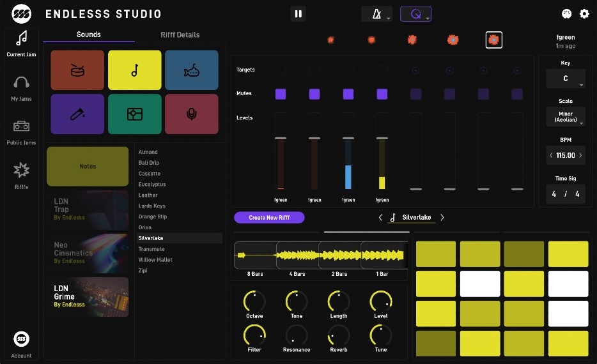Open the Rifffs starburst icon

21,170
